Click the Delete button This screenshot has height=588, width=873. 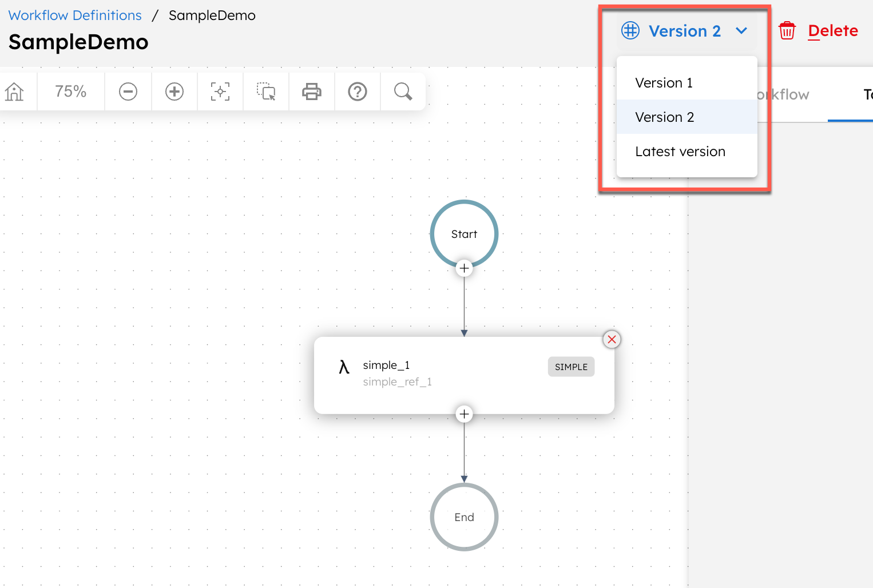[x=833, y=30]
